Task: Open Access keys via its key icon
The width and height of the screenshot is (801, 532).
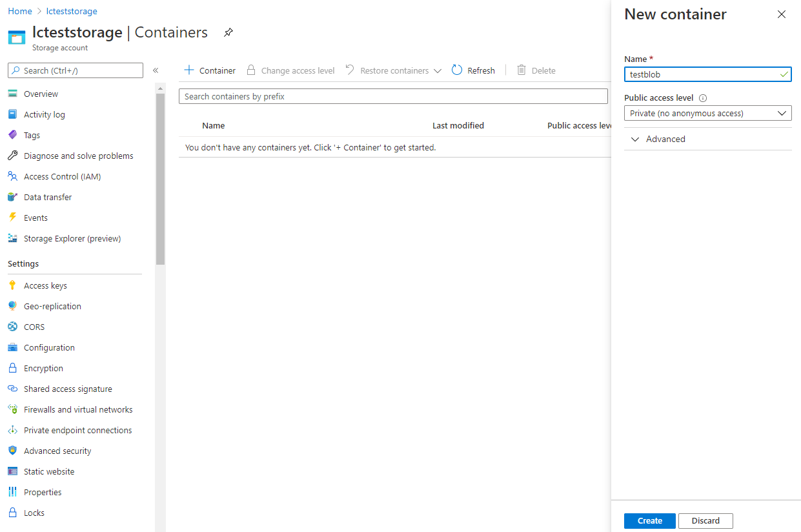Action: click(12, 285)
